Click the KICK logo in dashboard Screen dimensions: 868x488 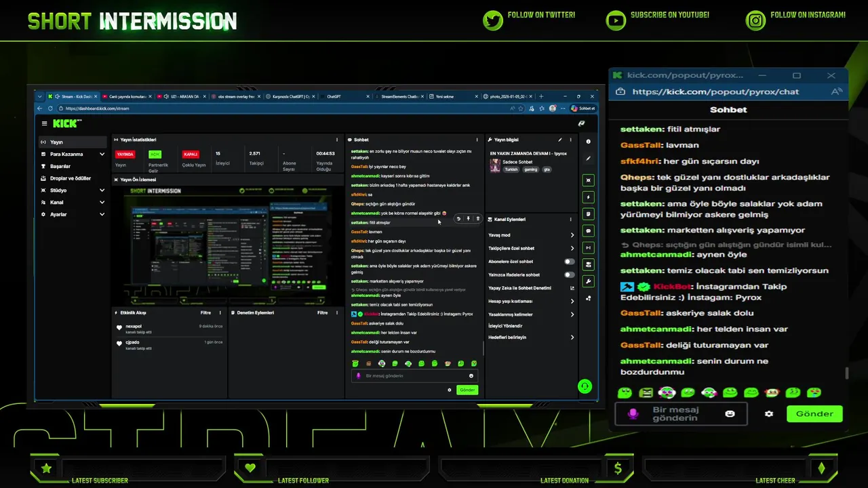[x=66, y=123]
